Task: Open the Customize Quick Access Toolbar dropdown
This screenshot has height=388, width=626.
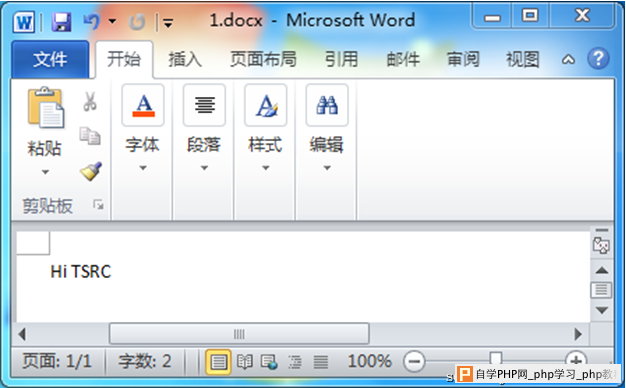Action: (168, 24)
